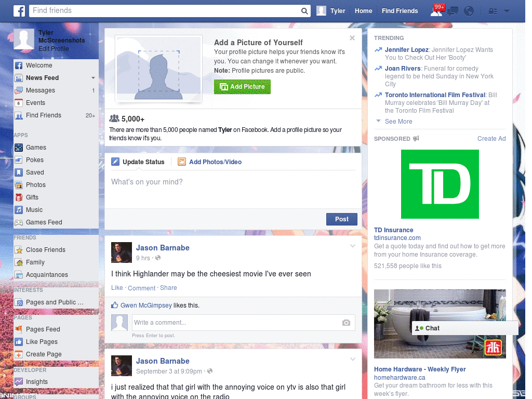Image resolution: width=532 pixels, height=399 pixels.
Task: Click the Photos icon in the sidebar
Action: coord(19,185)
